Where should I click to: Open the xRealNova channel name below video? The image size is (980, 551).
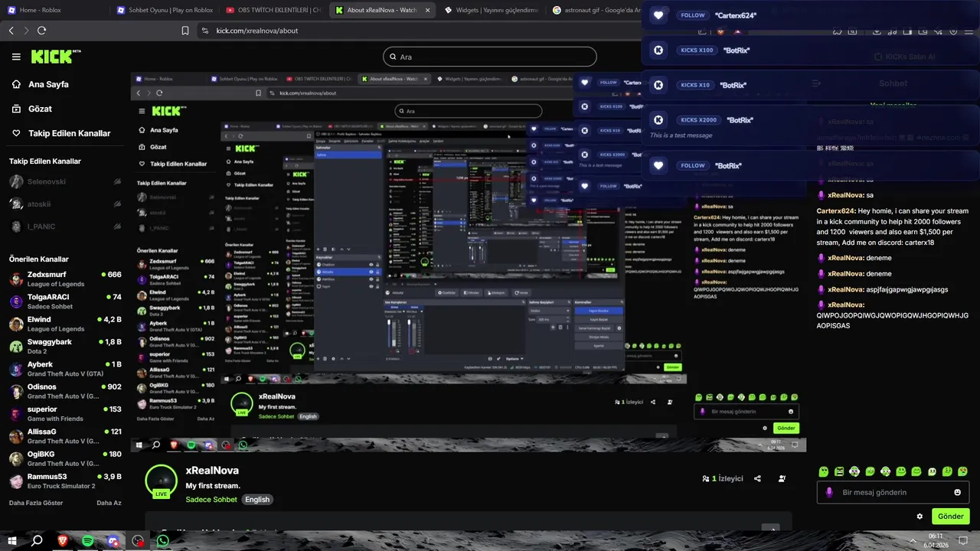pos(212,471)
